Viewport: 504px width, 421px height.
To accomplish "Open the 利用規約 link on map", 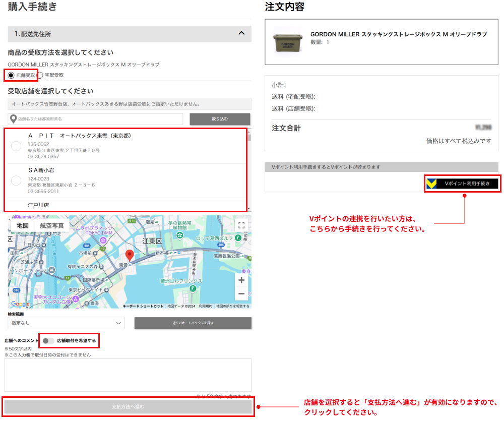I will point(206,306).
